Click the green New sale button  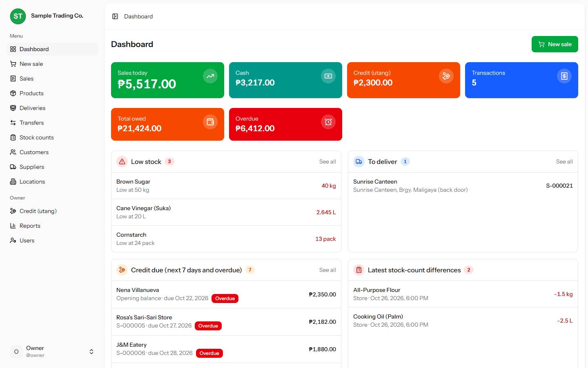(x=555, y=44)
